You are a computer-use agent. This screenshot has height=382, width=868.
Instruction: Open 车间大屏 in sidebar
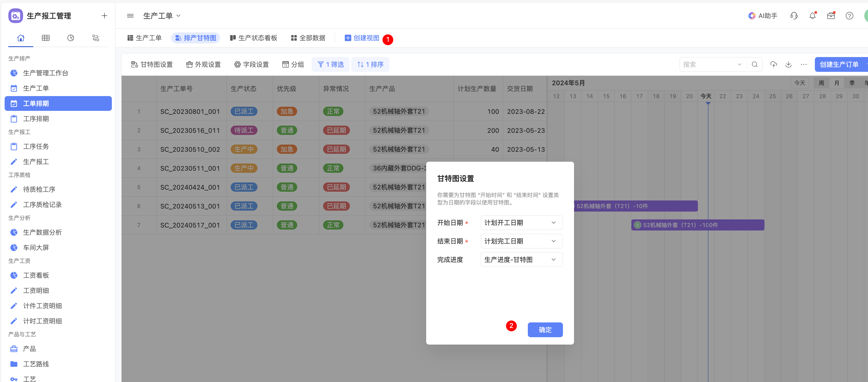(x=58, y=248)
